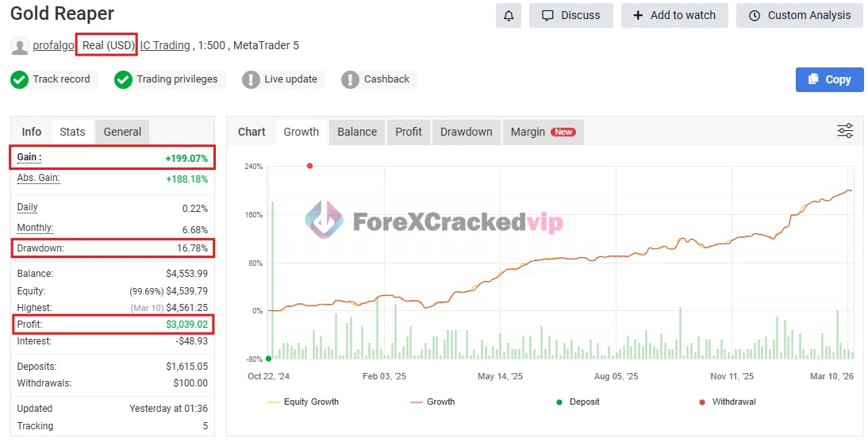Click the Add to watch button
The width and height of the screenshot is (868, 442).
pyautogui.click(x=674, y=15)
